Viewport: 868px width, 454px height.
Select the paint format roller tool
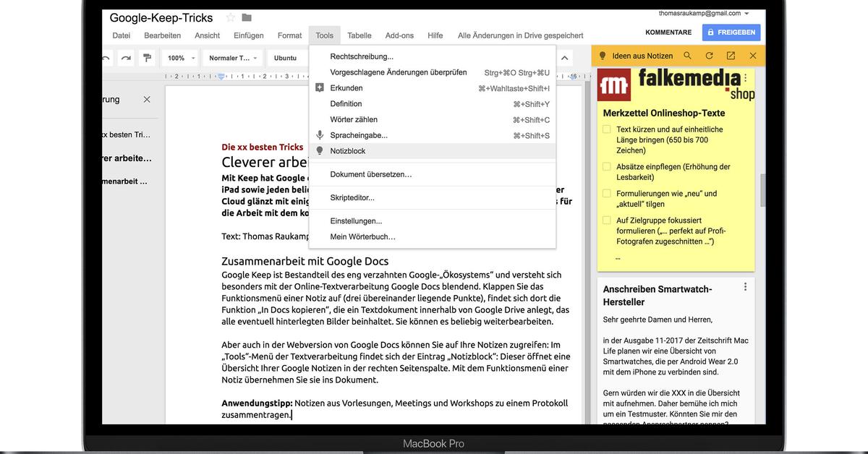click(148, 58)
